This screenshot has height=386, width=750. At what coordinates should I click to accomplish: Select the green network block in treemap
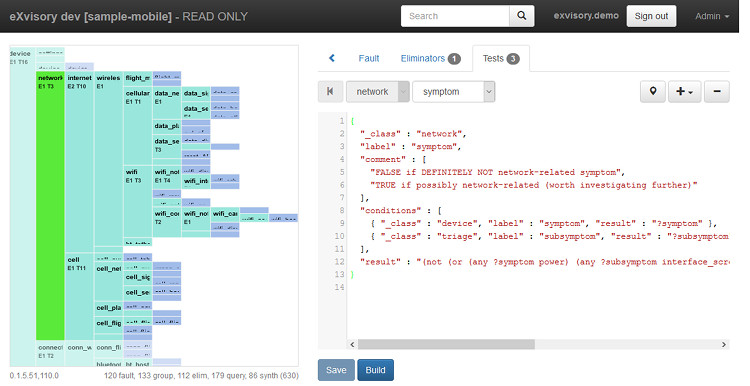tap(50, 206)
